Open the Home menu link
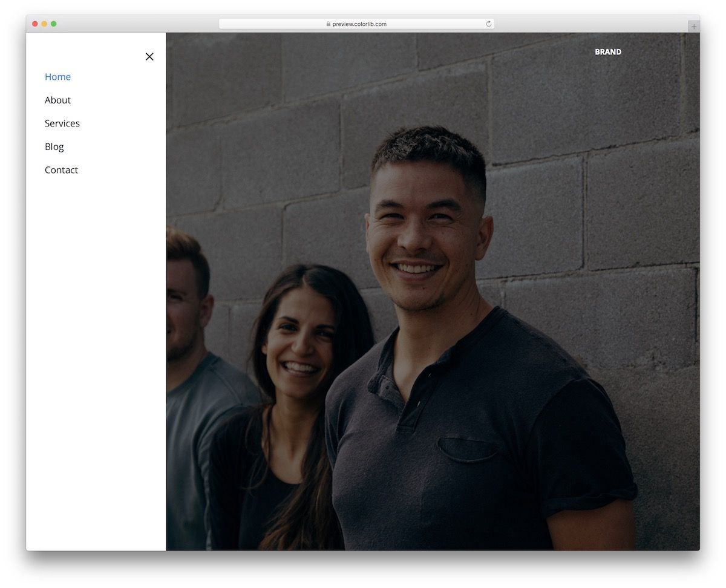Viewport: 726px width, 588px height. coord(57,77)
